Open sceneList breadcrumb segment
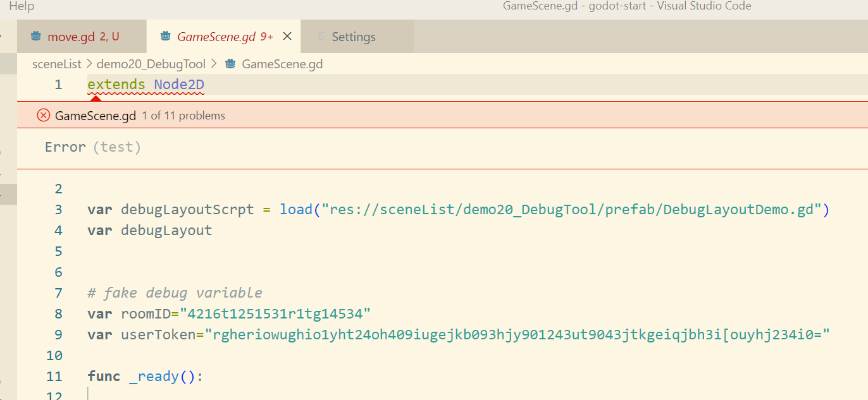868x400 pixels. (57, 64)
